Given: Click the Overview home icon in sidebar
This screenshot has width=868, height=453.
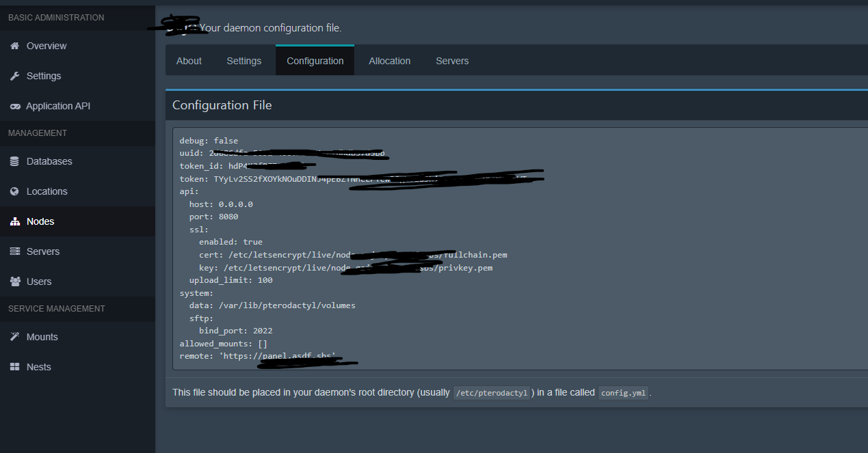Looking at the screenshot, I should (14, 46).
